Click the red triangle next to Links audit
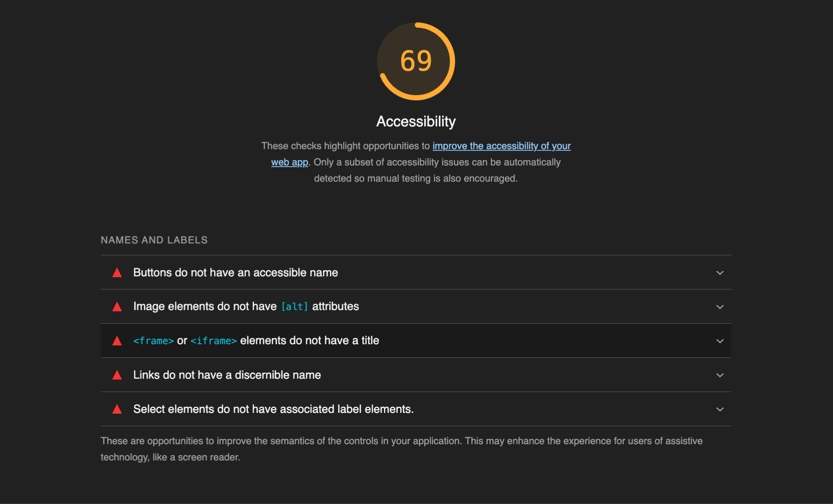 pyautogui.click(x=117, y=375)
